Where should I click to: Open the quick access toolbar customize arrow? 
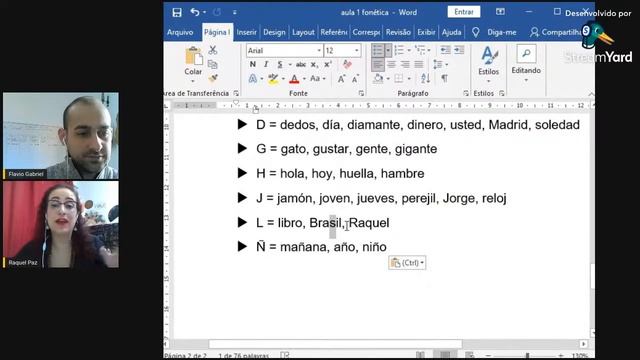coord(235,13)
